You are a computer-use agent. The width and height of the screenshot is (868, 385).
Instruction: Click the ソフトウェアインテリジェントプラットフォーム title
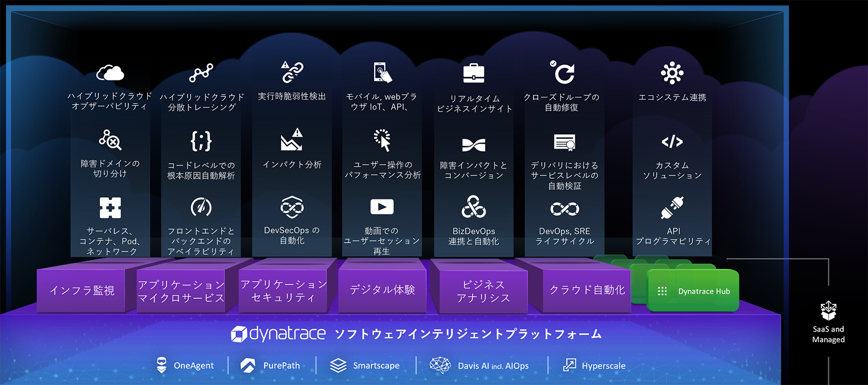coord(468,334)
